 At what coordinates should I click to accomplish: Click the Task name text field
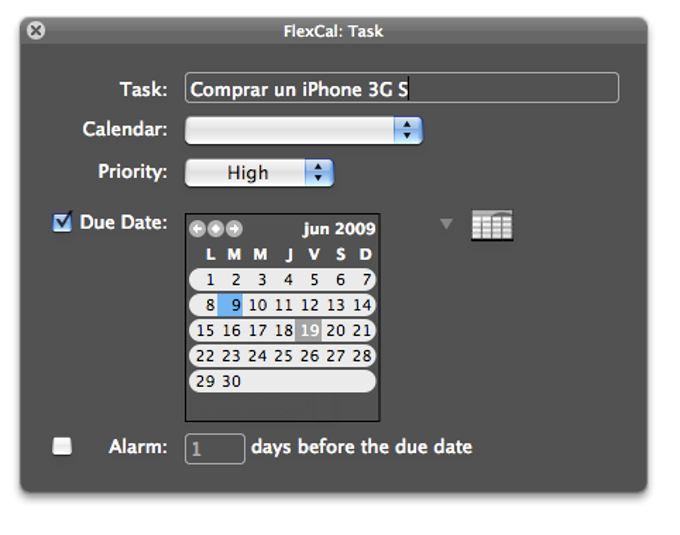click(401, 89)
